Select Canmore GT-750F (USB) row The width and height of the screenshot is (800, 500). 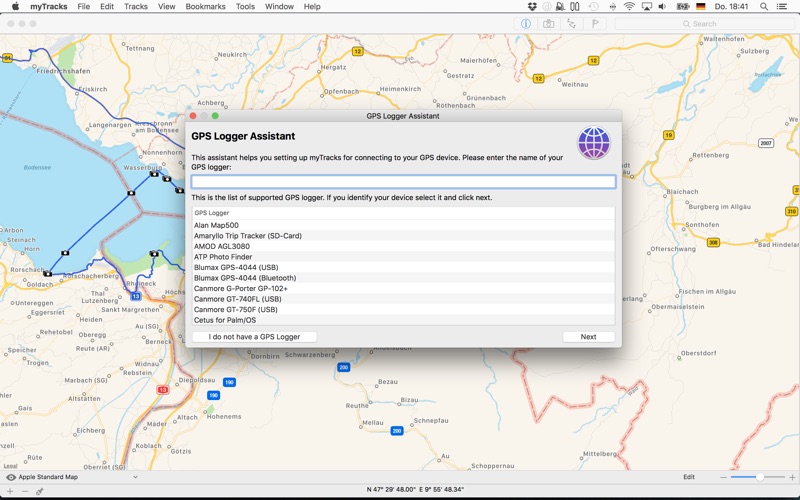(x=403, y=309)
